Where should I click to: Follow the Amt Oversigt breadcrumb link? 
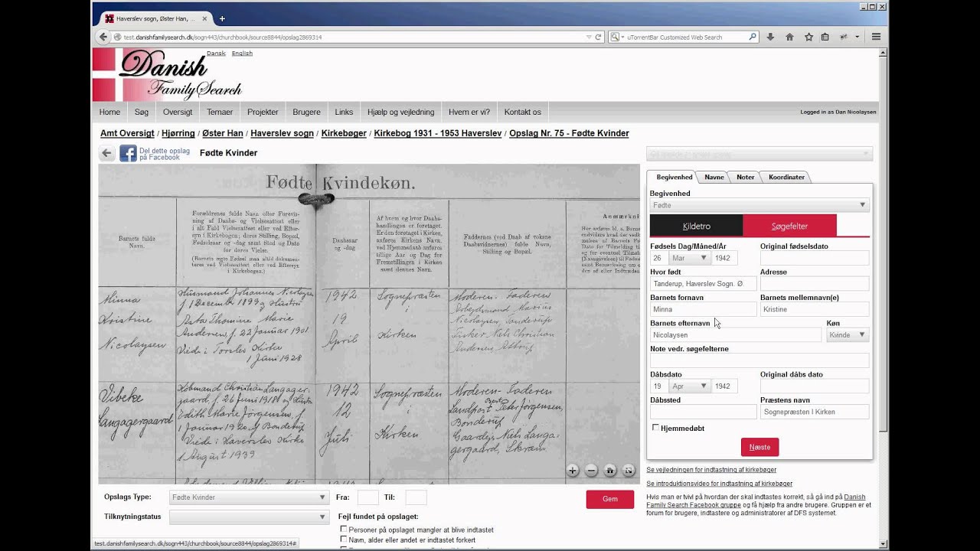127,133
